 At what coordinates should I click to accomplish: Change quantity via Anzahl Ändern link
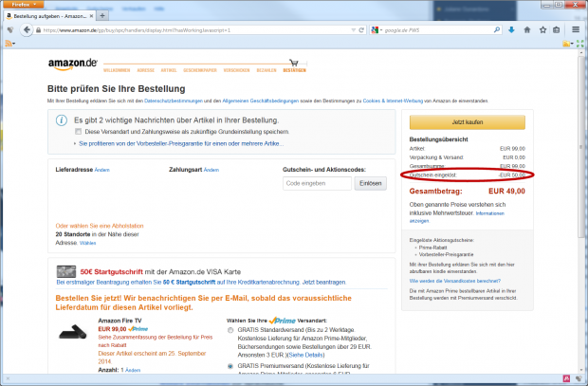tap(133, 370)
